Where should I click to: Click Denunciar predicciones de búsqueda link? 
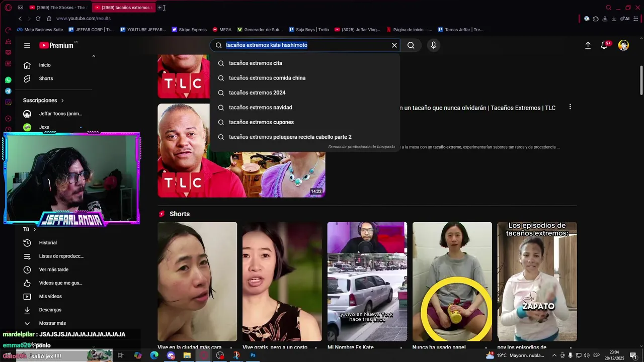coord(361,147)
